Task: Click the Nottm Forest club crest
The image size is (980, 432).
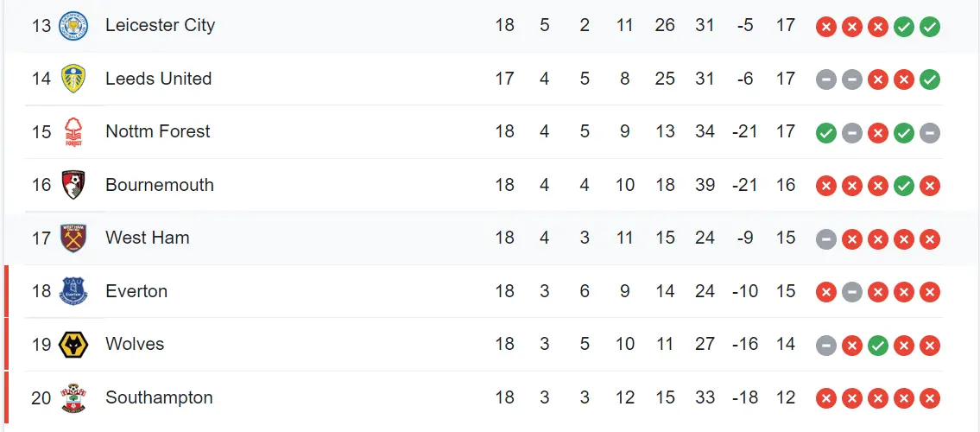Action: point(73,132)
